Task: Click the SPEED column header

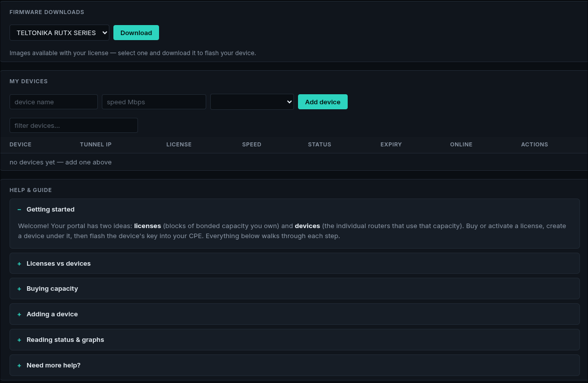Action: click(x=252, y=144)
